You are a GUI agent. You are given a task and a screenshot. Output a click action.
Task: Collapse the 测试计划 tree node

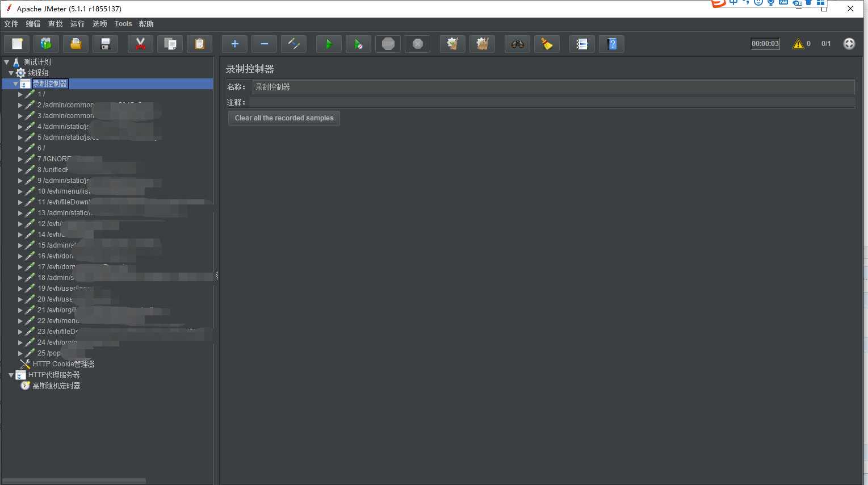[6, 62]
